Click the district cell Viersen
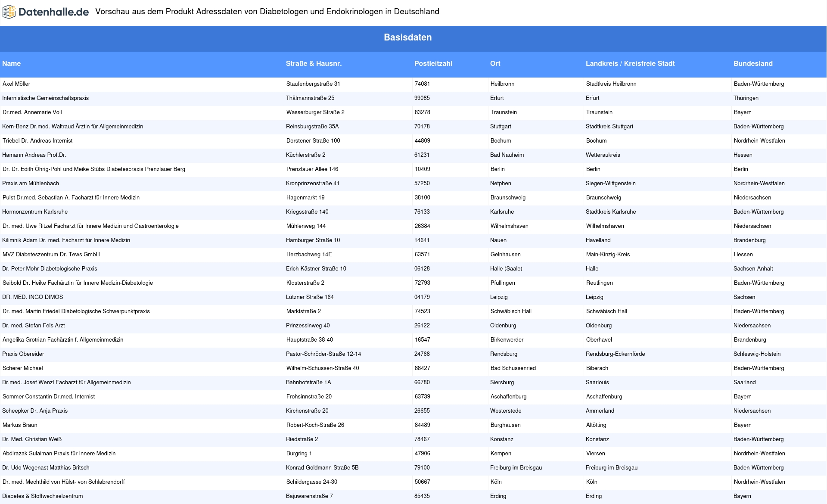The image size is (827, 504). tap(595, 454)
